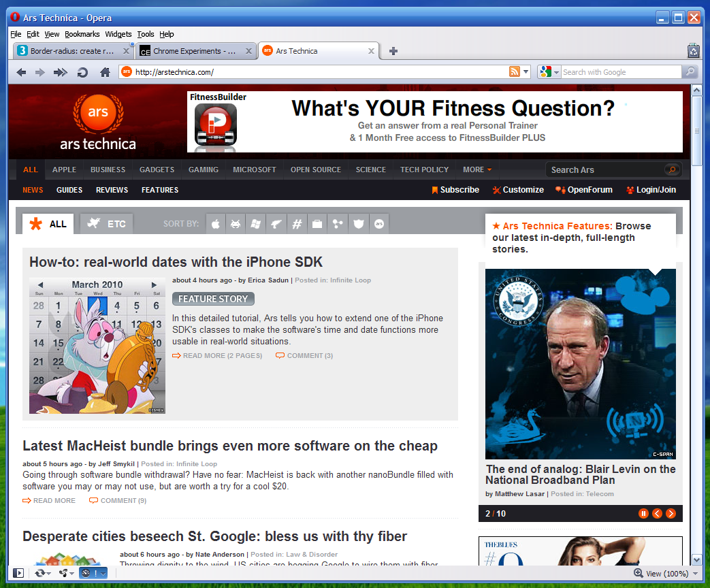
Task: Sort stories by the connected nodes icon
Action: [338, 224]
